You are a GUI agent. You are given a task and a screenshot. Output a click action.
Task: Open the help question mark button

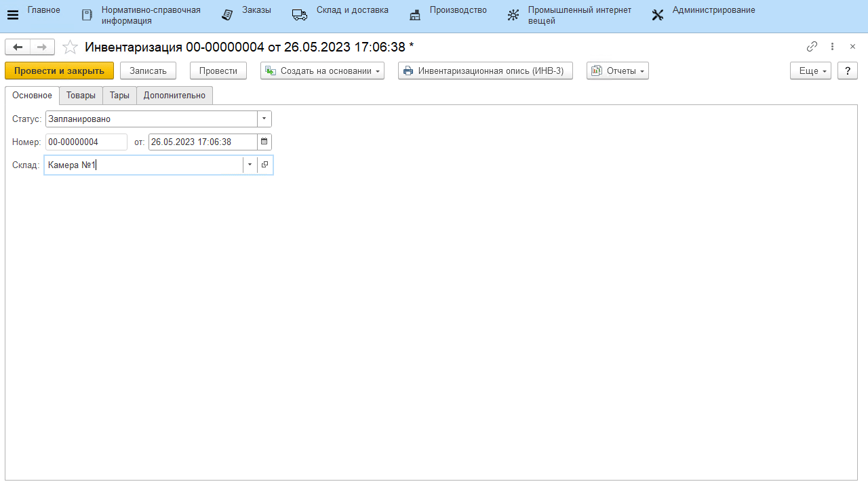click(848, 70)
